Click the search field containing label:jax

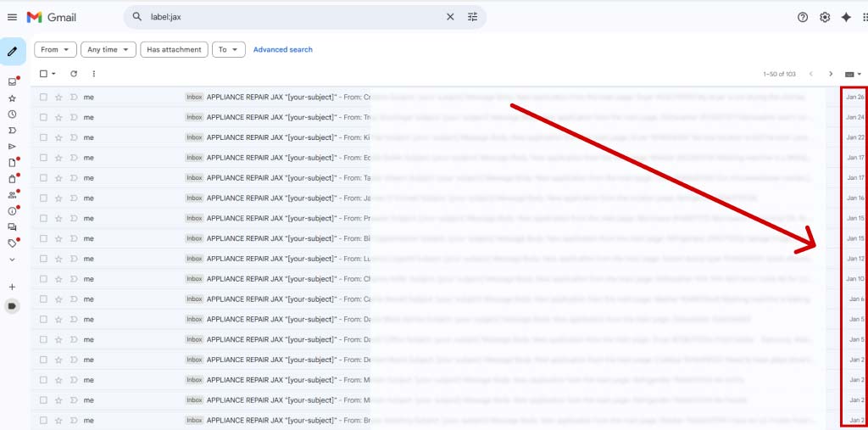pos(288,17)
